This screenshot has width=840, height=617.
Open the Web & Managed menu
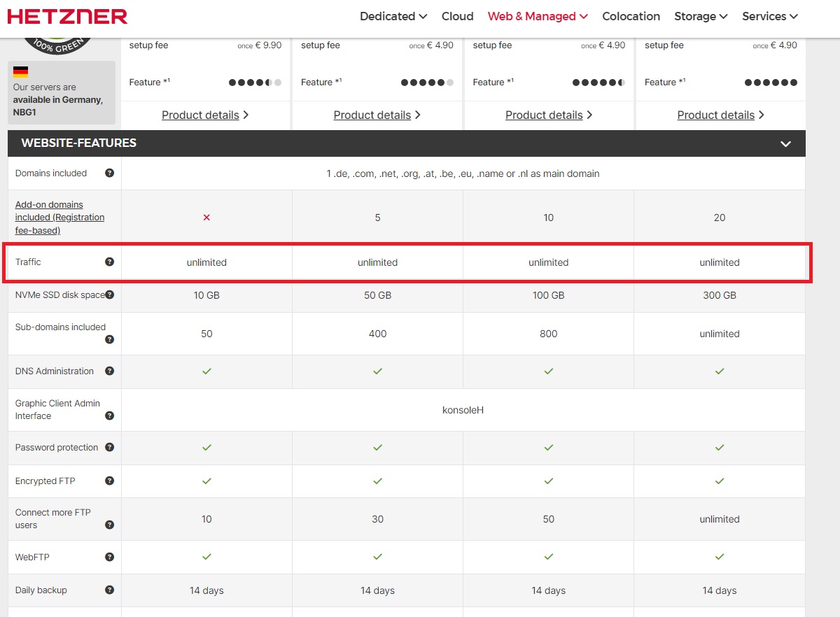(x=538, y=16)
